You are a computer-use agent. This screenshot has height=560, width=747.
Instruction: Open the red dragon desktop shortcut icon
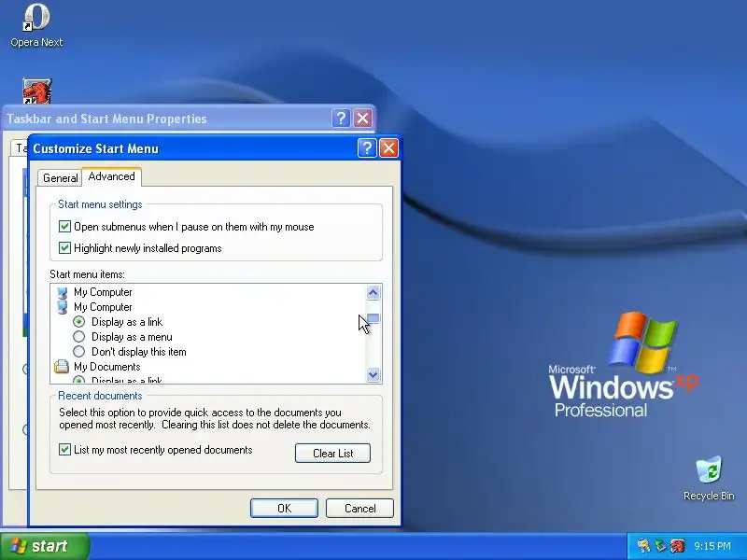(36, 91)
